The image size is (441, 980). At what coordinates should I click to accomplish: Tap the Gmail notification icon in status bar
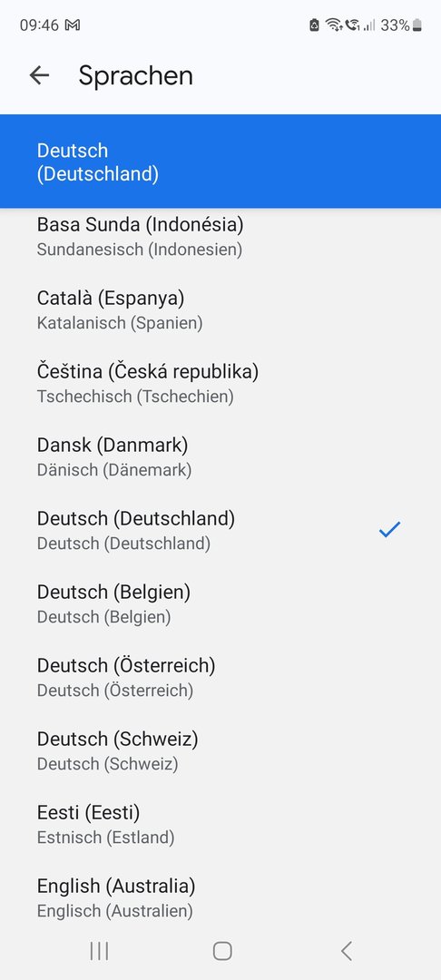coord(73,25)
